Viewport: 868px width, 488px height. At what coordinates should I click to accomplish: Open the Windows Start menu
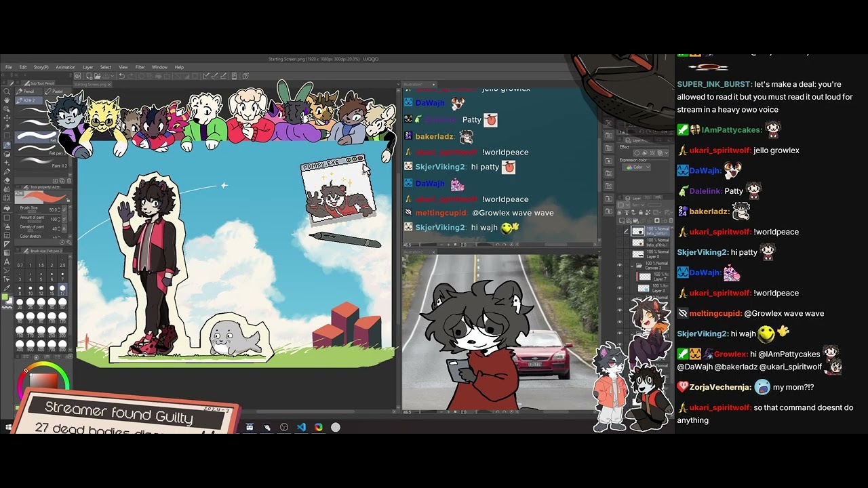click(x=9, y=427)
